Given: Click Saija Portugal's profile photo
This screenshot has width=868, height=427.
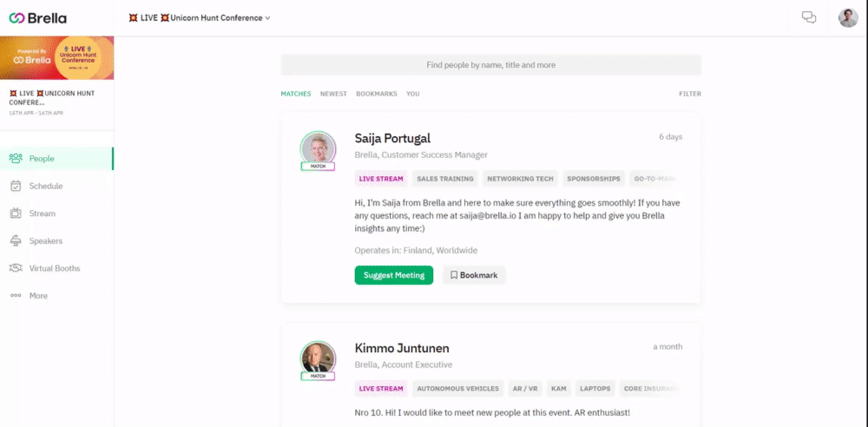Looking at the screenshot, I should pos(318,148).
